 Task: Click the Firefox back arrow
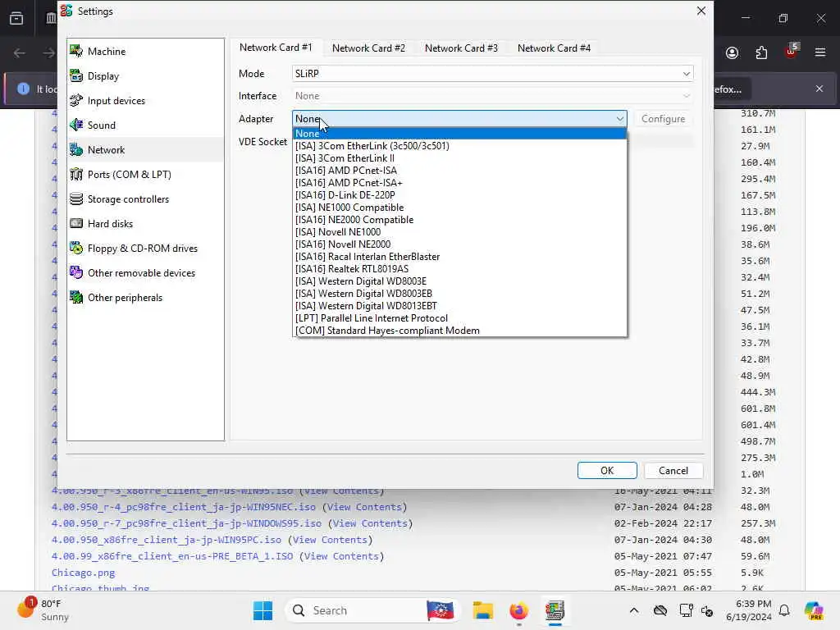(20, 52)
